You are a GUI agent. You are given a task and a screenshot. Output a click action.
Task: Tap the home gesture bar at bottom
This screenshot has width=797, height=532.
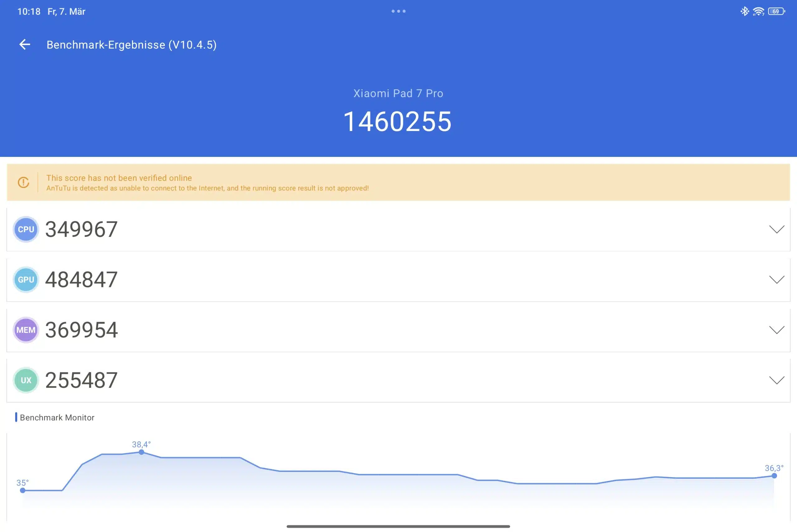point(398,526)
